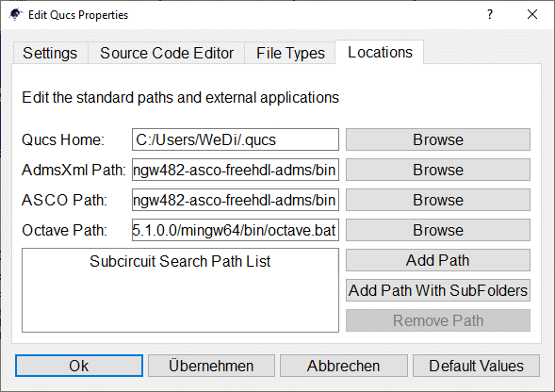Browse for the Qucs Home folder

pyautogui.click(x=438, y=139)
